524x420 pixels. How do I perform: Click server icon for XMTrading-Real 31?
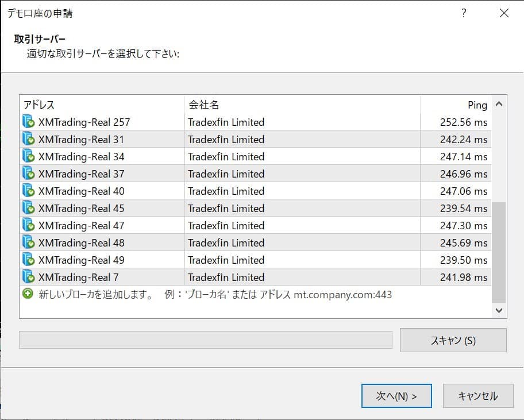tap(28, 139)
